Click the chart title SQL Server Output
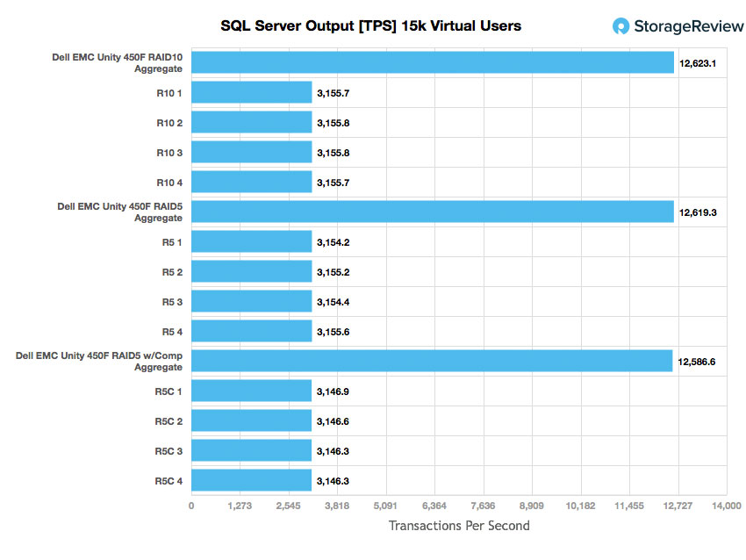The height and width of the screenshot is (560, 746). pos(370,25)
